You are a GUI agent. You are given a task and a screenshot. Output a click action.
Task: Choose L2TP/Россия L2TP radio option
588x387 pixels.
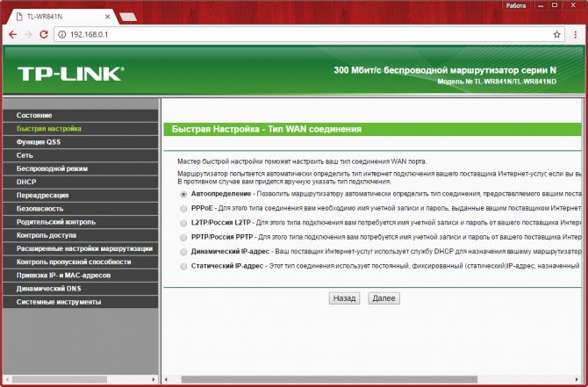pyautogui.click(x=183, y=223)
